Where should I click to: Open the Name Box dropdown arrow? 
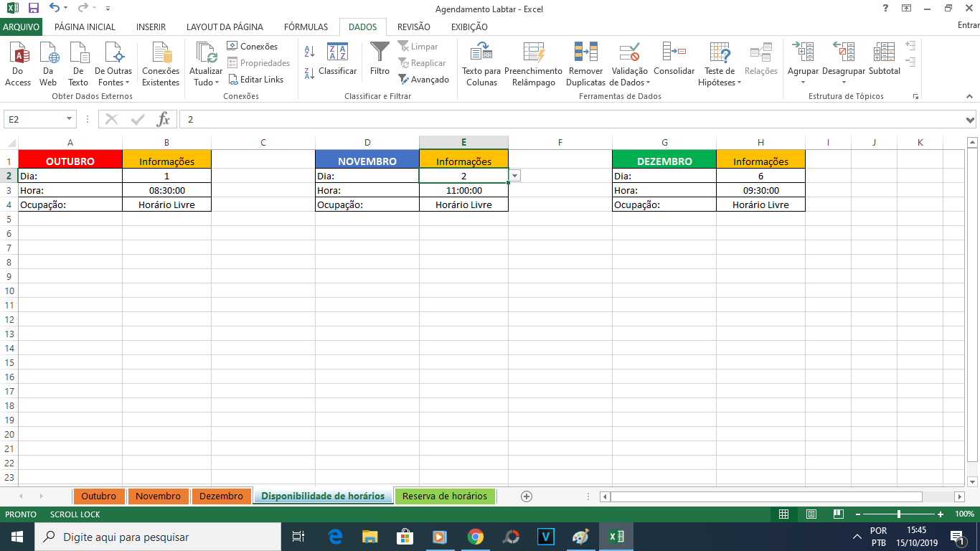70,119
